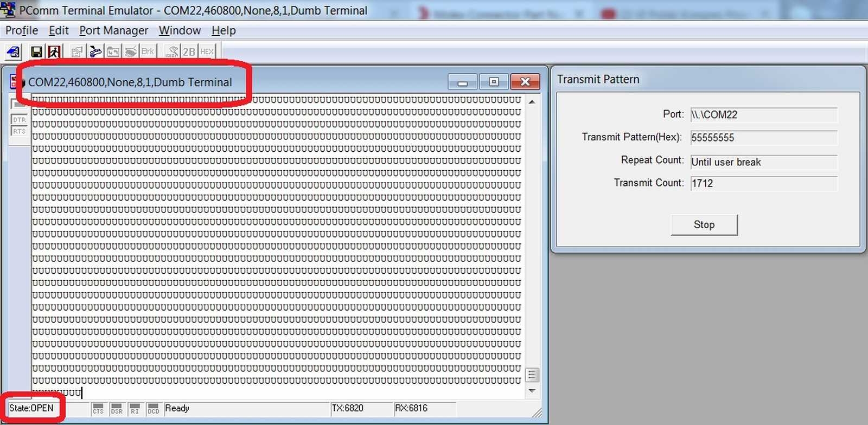Toggle the DTR signal indicator

(x=20, y=120)
